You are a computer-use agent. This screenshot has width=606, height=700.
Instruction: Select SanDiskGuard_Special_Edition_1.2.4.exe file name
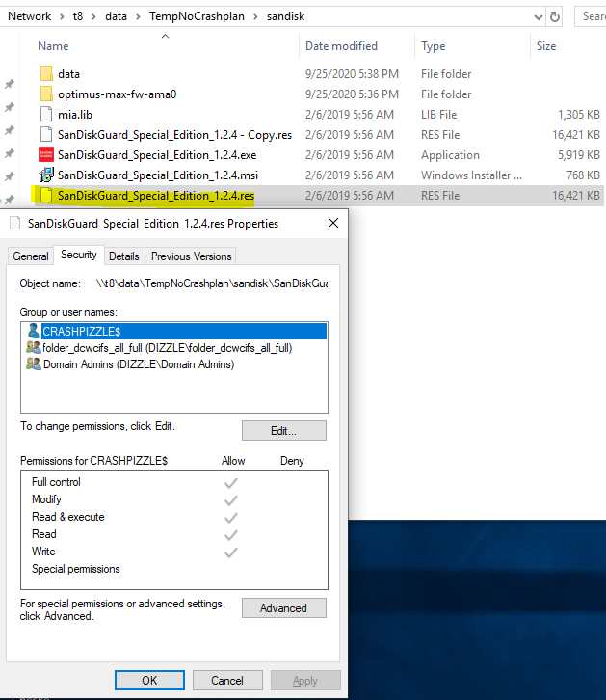pos(157,155)
